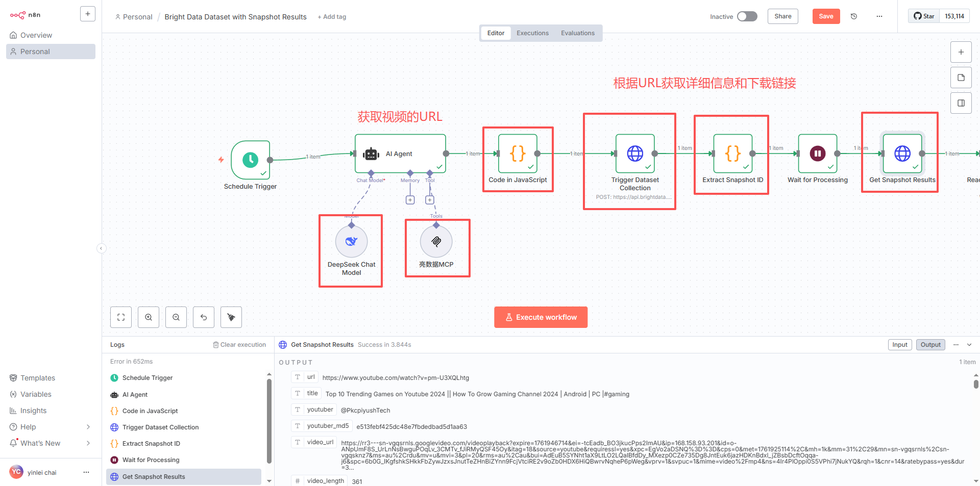
Task: Select Extract Snapshot ID log entry
Action: (x=184, y=444)
